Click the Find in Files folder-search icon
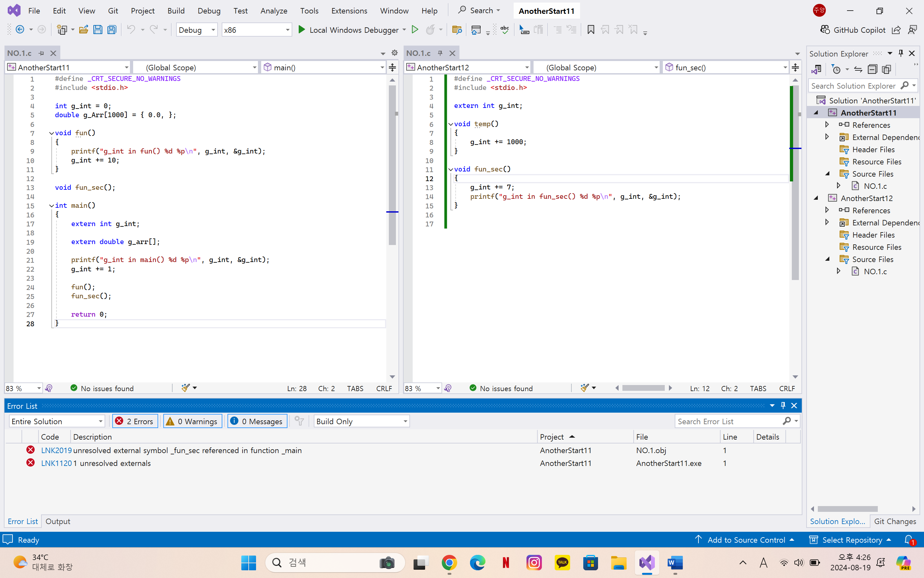The image size is (924, 578). click(457, 30)
